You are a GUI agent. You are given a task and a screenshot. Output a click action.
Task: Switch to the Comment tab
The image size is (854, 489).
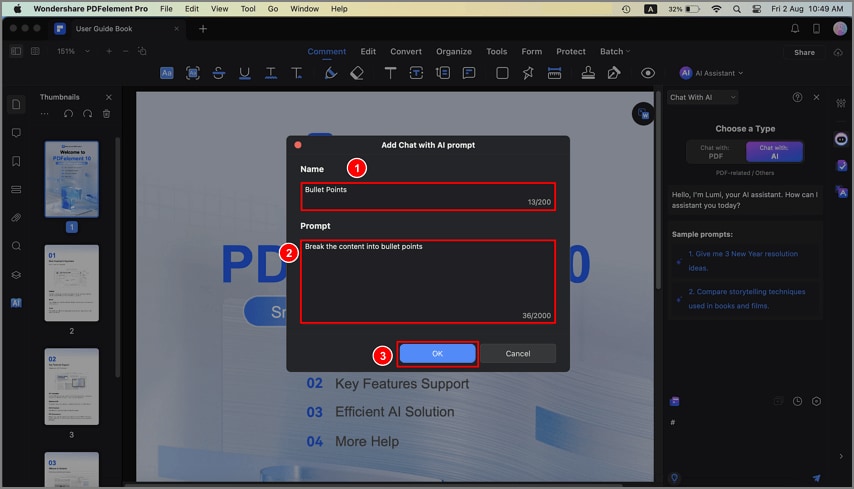point(326,51)
